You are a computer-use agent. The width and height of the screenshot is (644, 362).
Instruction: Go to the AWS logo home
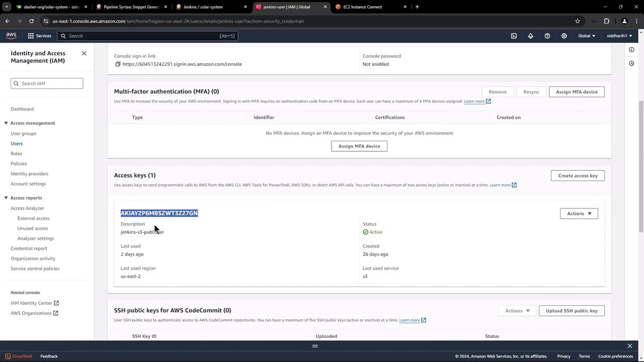tap(11, 36)
